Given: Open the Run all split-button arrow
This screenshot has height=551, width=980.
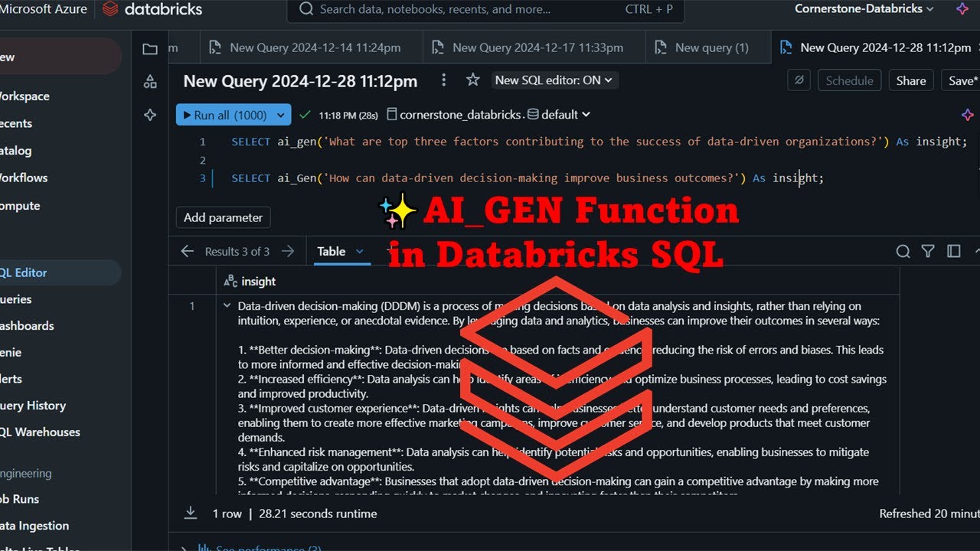Looking at the screenshot, I should tap(280, 115).
